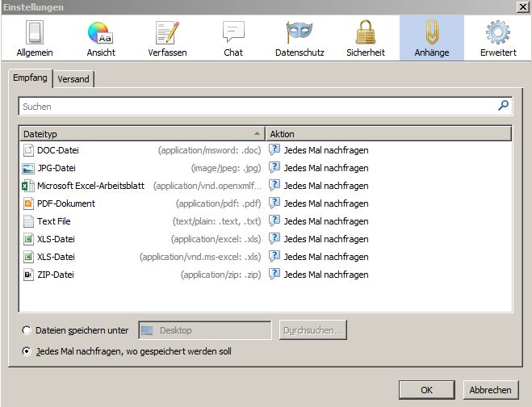Image resolution: width=532 pixels, height=407 pixels.
Task: Click the PDF-Dokument file icon
Action: pos(28,203)
